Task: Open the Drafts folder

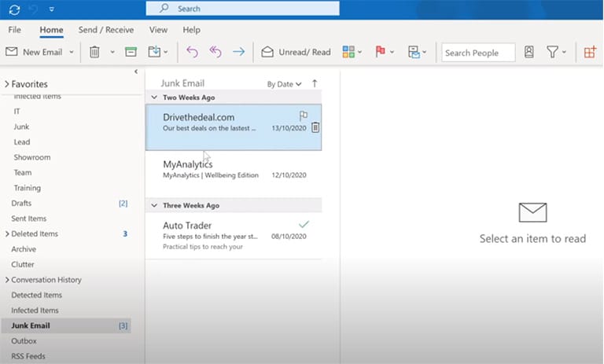Action: point(21,203)
